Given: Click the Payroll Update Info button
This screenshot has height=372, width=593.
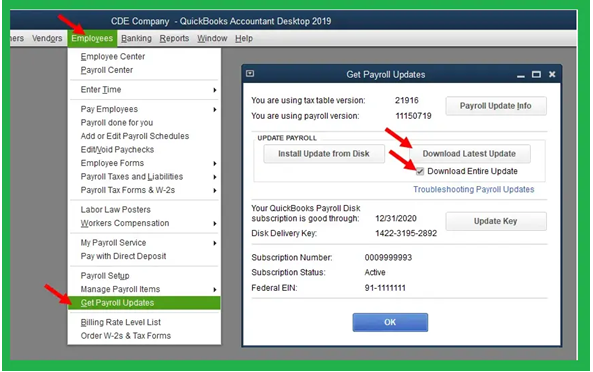Looking at the screenshot, I should 496,106.
